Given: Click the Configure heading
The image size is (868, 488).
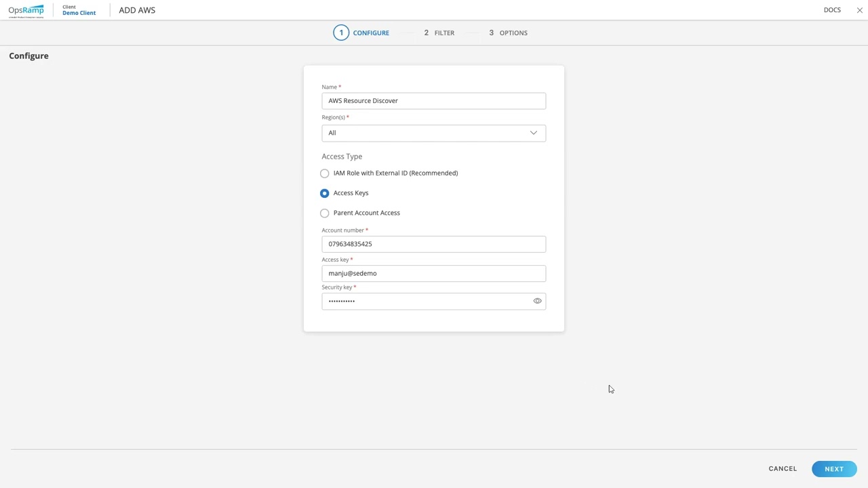Looking at the screenshot, I should pyautogui.click(x=28, y=56).
